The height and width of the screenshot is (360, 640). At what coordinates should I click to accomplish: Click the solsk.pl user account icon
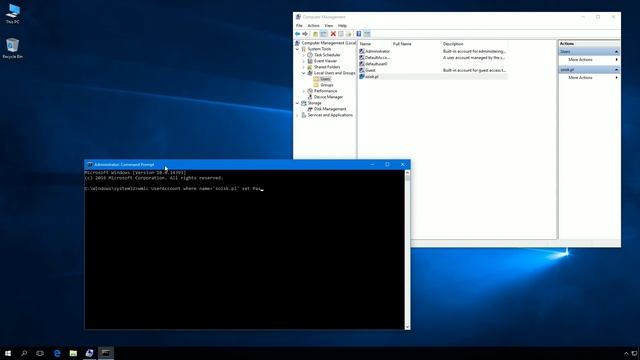pos(362,76)
